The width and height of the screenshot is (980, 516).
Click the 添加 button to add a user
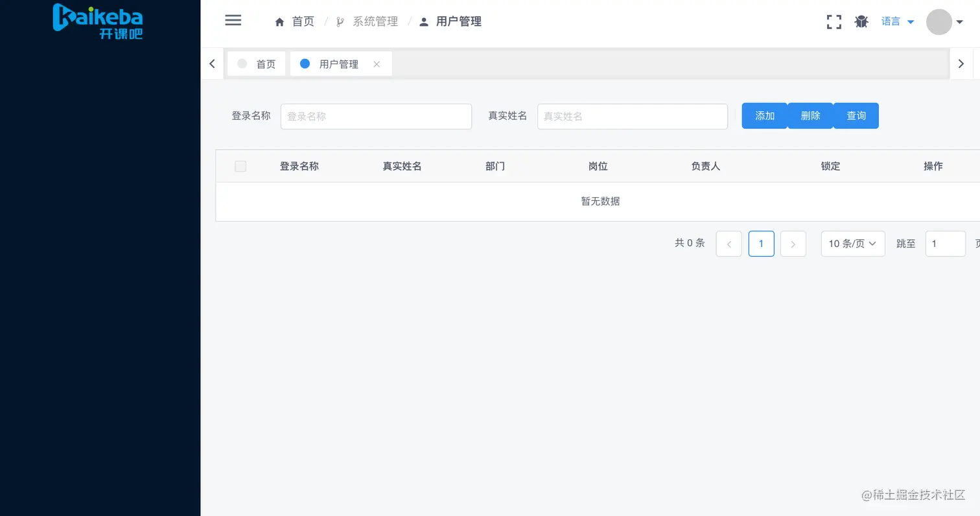(764, 115)
